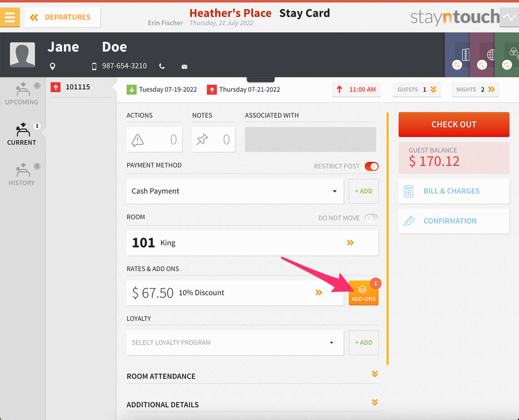519x420 pixels.
Task: Click the guest email envelope icon
Action: tap(184, 67)
